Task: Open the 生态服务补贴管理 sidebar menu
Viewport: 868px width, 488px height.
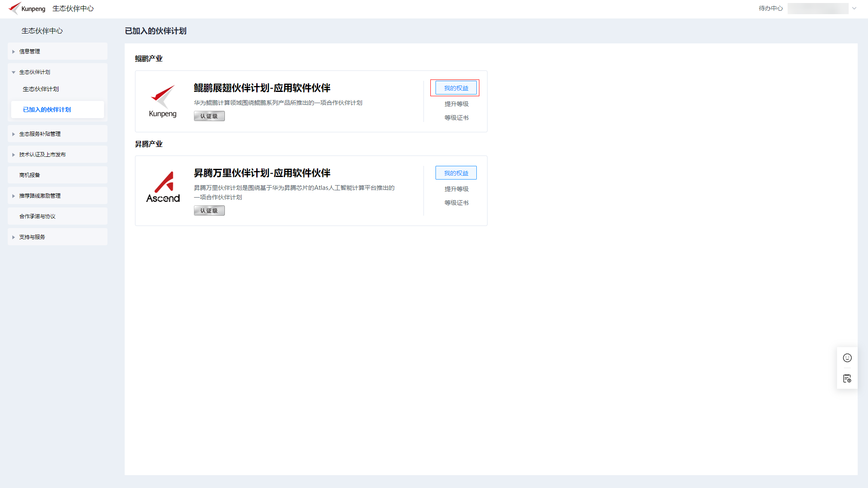Action: [58, 134]
